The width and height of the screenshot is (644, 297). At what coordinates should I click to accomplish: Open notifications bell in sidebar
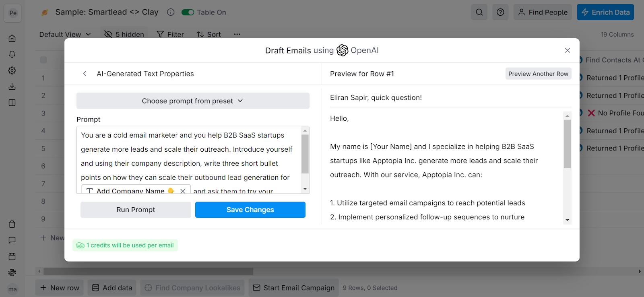point(12,54)
